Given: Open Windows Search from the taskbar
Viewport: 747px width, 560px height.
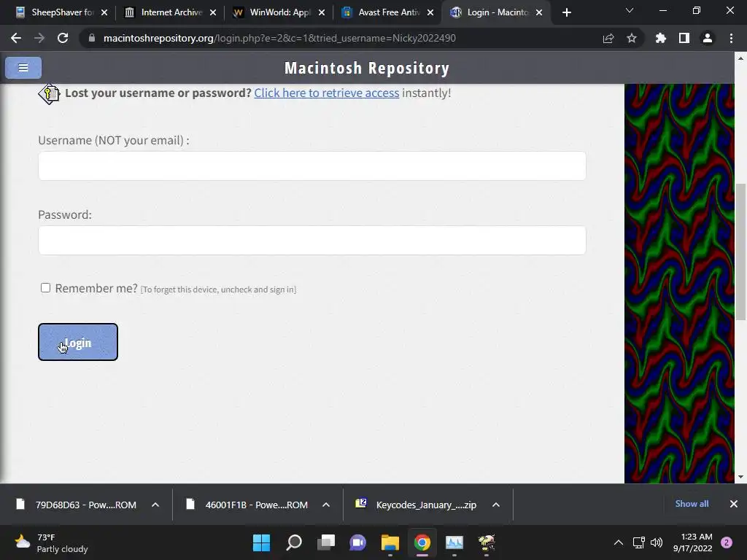Looking at the screenshot, I should coord(293,542).
